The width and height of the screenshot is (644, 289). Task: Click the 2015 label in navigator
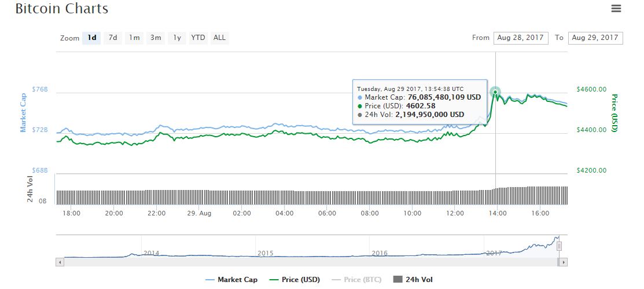coord(266,253)
